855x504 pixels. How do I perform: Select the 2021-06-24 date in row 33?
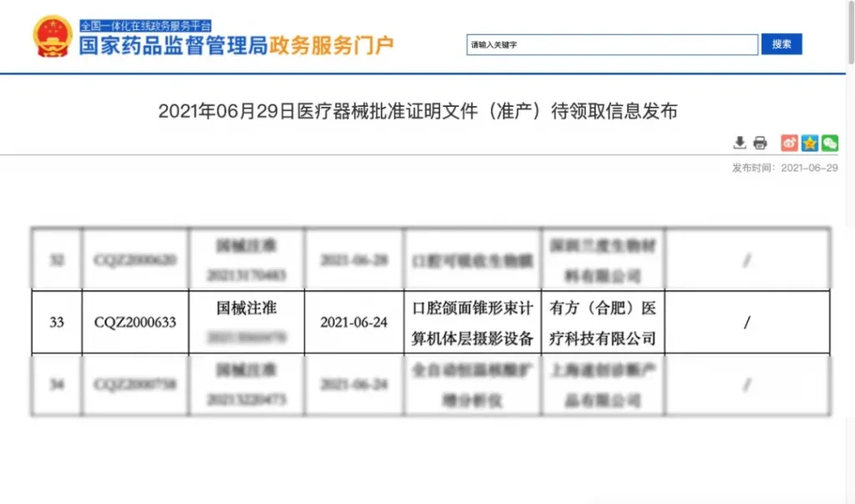point(354,322)
